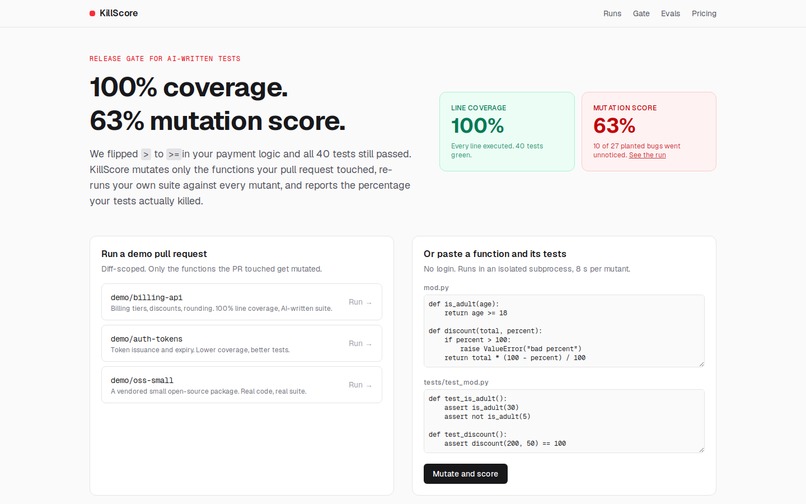The image size is (806, 504).
Task: Select the Line Coverage 100% card
Action: pyautogui.click(x=507, y=132)
